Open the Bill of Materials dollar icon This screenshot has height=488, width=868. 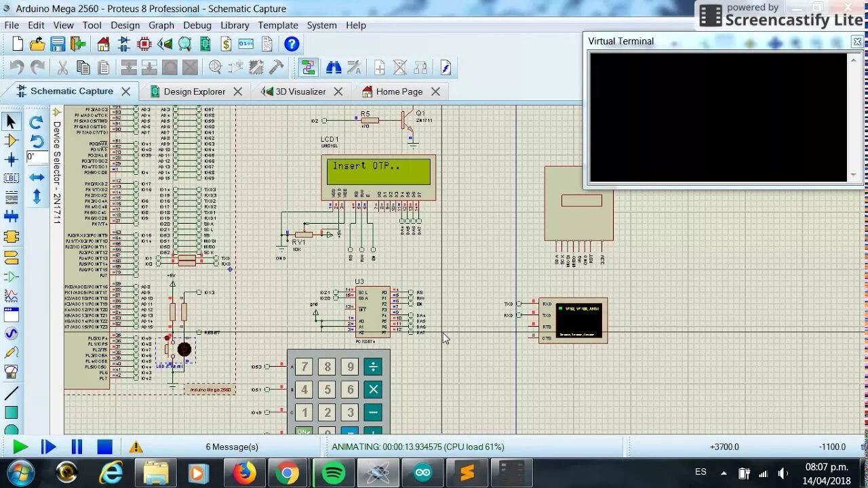point(226,45)
